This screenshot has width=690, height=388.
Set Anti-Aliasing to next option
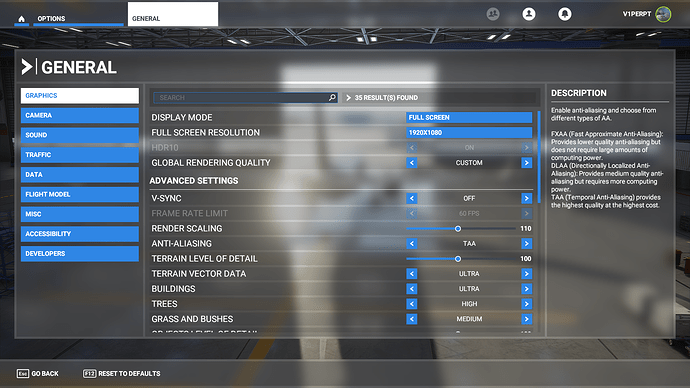[526, 244]
